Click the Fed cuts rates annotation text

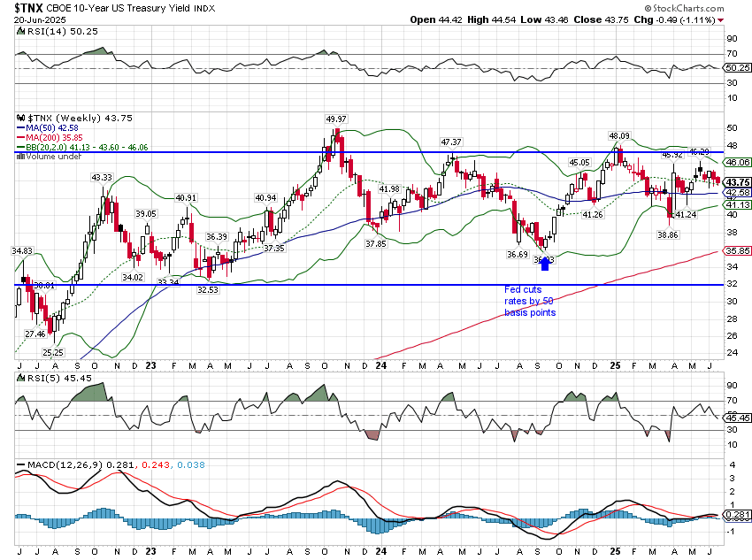pyautogui.click(x=529, y=301)
